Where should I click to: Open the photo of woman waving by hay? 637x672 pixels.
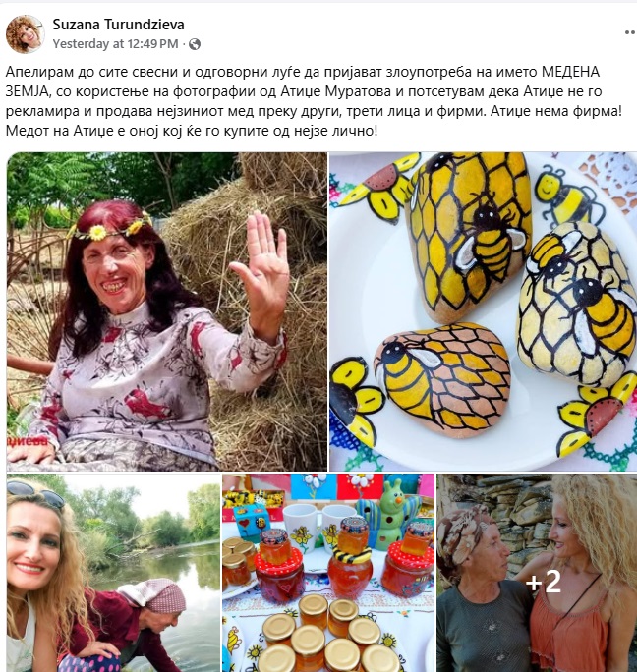[165, 311]
